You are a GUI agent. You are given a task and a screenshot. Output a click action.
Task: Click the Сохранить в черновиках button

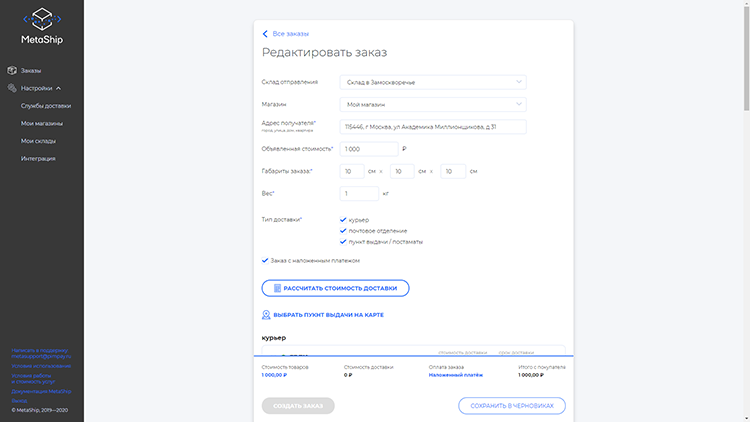(x=512, y=406)
